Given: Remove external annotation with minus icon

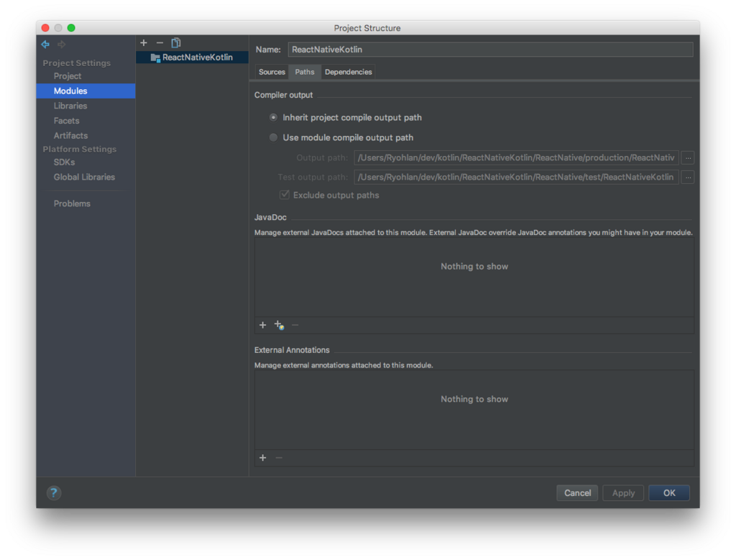Looking at the screenshot, I should tap(279, 458).
